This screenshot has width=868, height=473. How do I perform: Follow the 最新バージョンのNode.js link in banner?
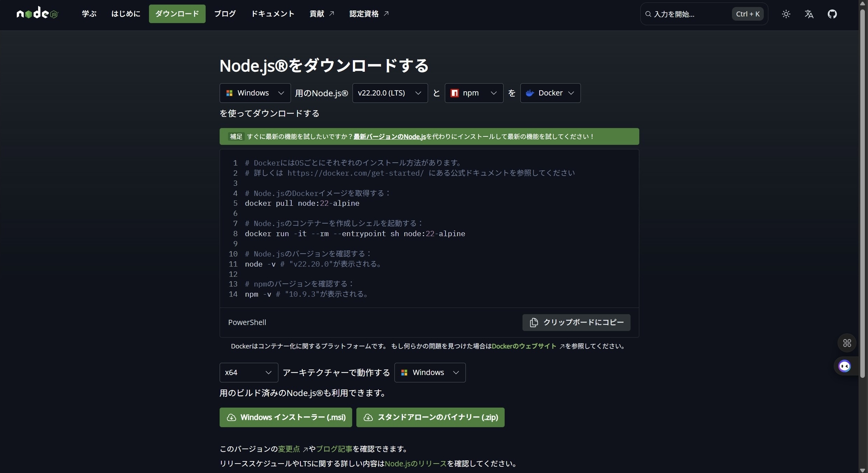pyautogui.click(x=389, y=137)
